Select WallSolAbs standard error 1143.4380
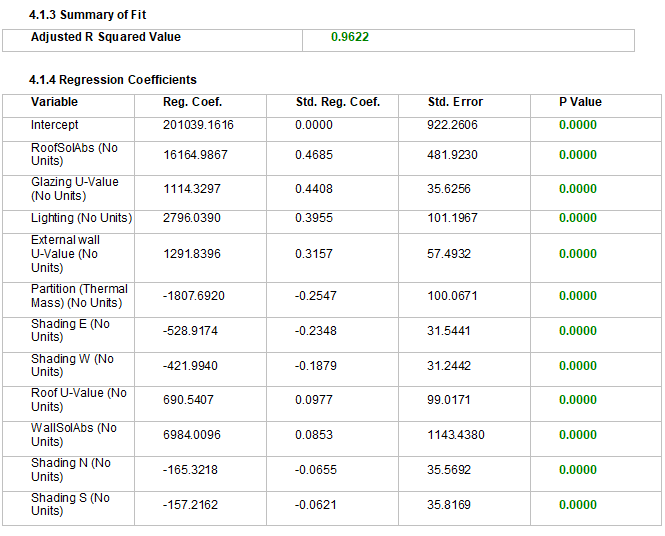The height and width of the screenshot is (536, 665). click(x=460, y=435)
